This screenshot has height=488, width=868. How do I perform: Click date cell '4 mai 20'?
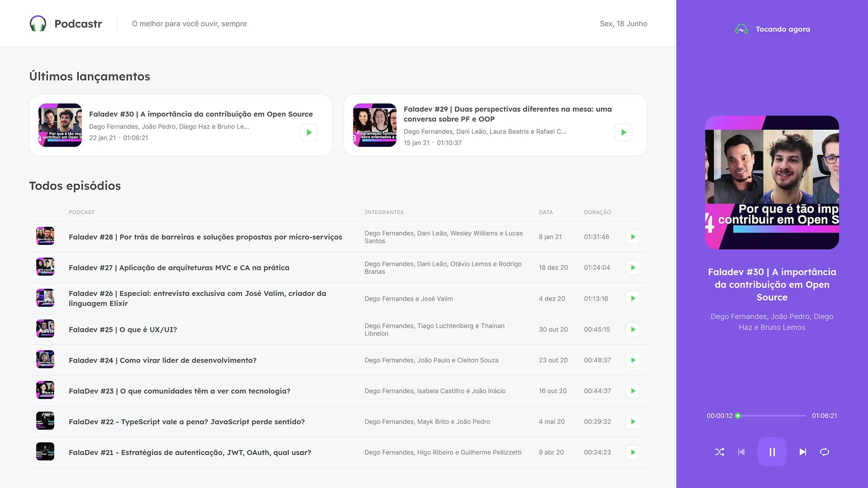pos(552,422)
